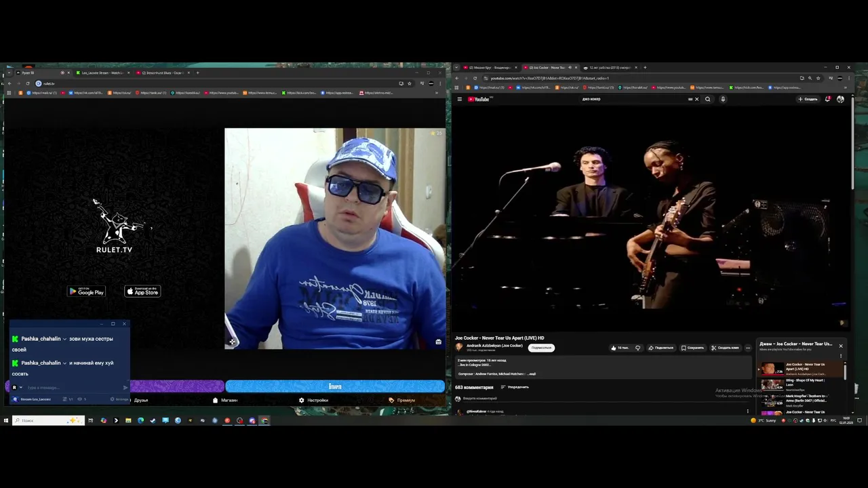Open App Store download badge
Screen dimensions: 868x488
pyautogui.click(x=142, y=291)
